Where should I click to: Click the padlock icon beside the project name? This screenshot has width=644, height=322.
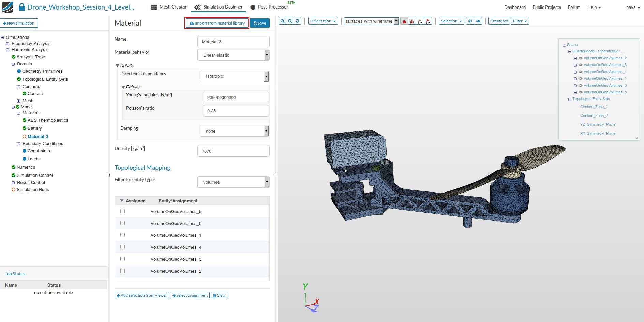pos(22,7)
